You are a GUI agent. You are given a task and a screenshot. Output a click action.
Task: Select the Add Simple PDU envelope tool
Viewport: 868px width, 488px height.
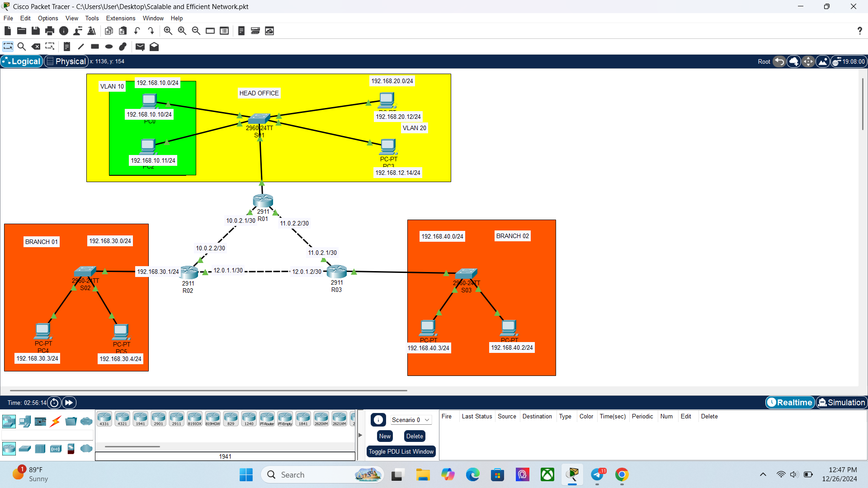[140, 46]
